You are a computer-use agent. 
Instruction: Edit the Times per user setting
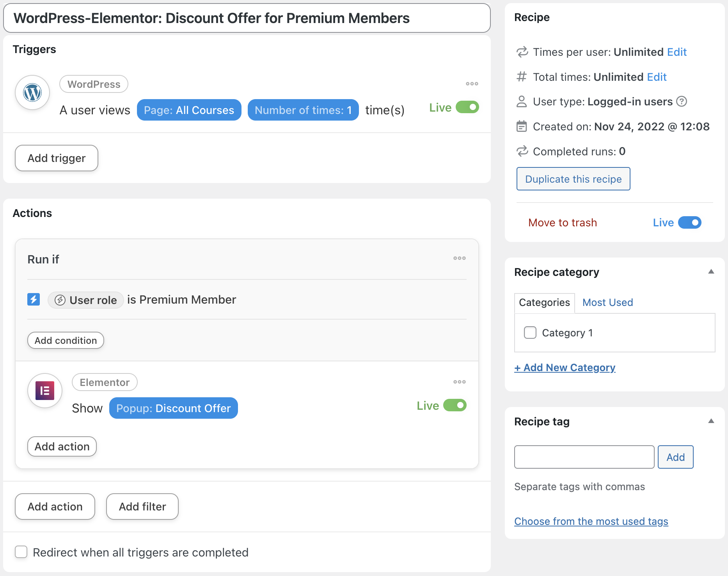677,52
